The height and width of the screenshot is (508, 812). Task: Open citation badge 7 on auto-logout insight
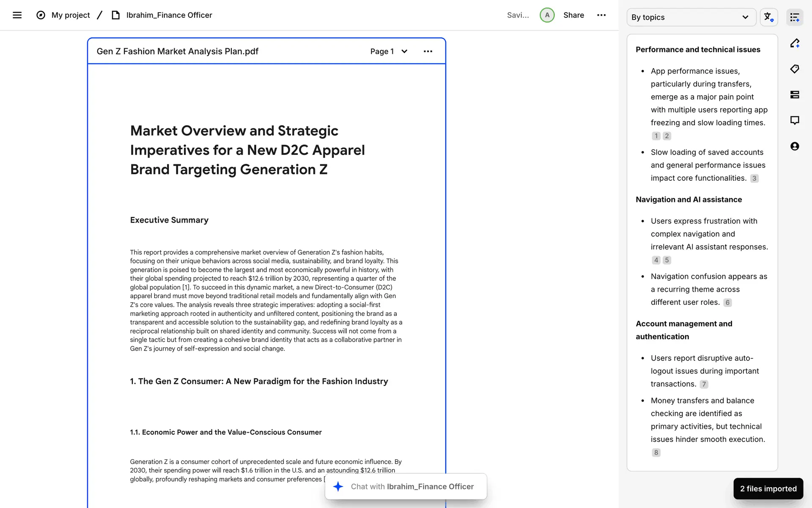pos(704,384)
